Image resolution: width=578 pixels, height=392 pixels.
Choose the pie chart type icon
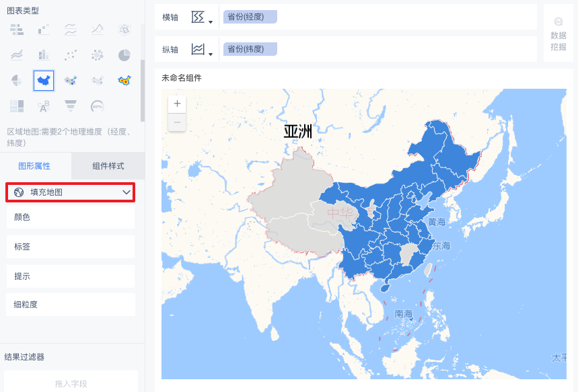(124, 55)
